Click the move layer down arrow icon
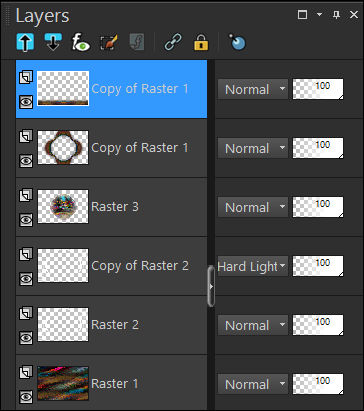 tap(53, 42)
